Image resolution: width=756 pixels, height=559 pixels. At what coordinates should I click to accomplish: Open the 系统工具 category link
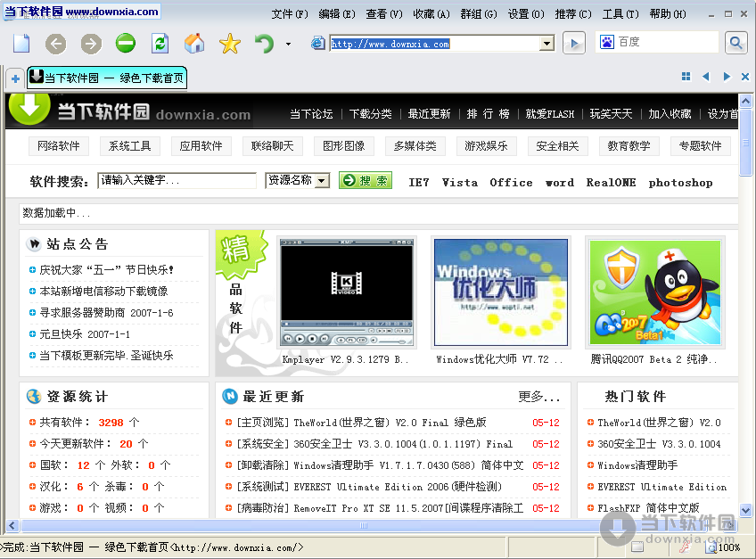(130, 146)
